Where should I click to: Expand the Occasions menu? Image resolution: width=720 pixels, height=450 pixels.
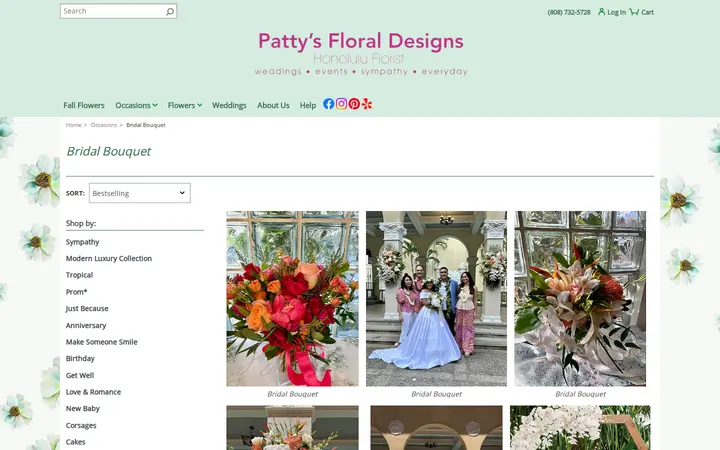coord(136,105)
